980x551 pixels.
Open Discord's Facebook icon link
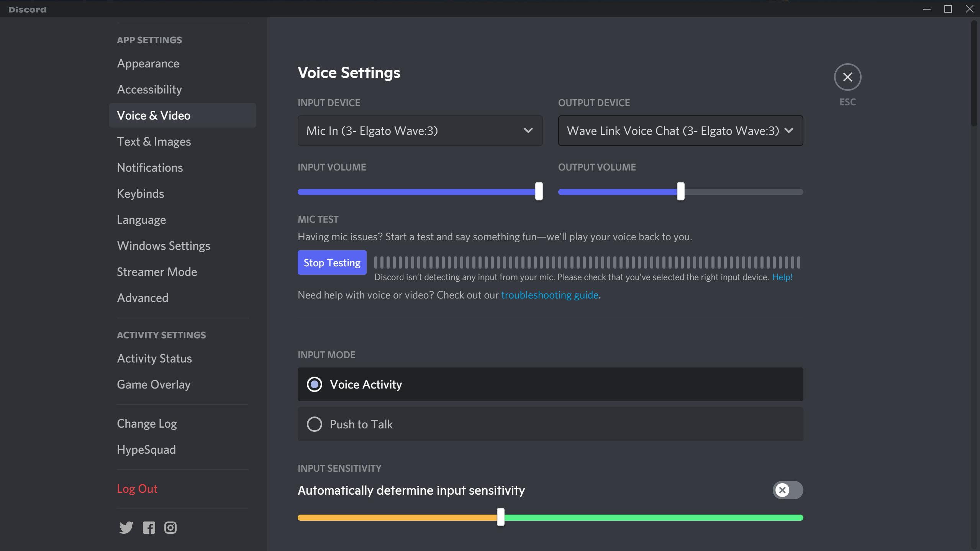(x=149, y=528)
